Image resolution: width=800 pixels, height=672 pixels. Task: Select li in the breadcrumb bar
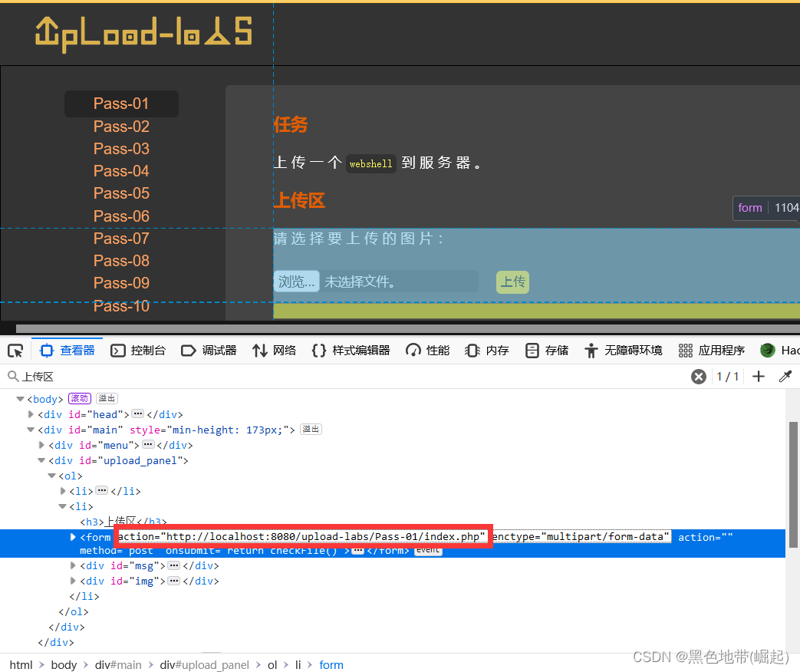click(298, 665)
